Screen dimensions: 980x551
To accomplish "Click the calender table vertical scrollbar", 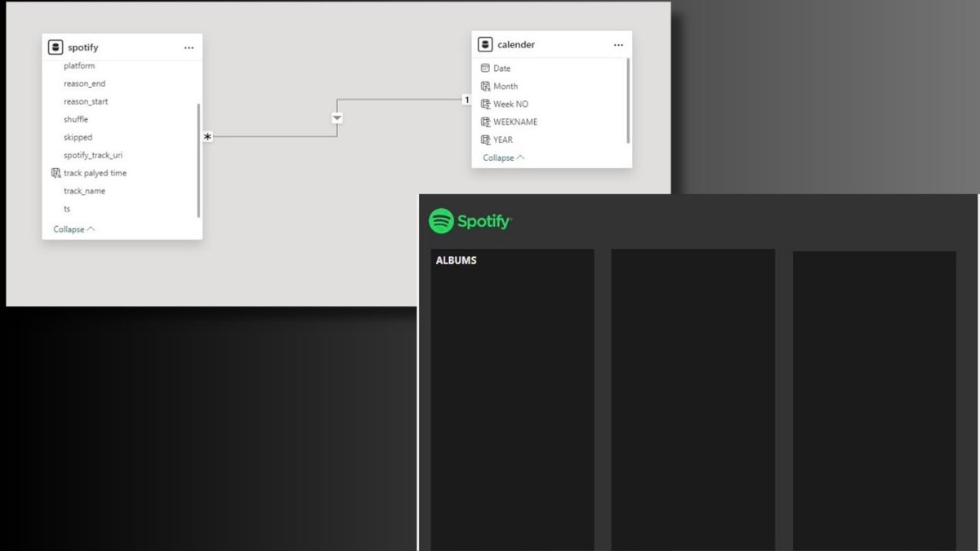I will pyautogui.click(x=628, y=100).
